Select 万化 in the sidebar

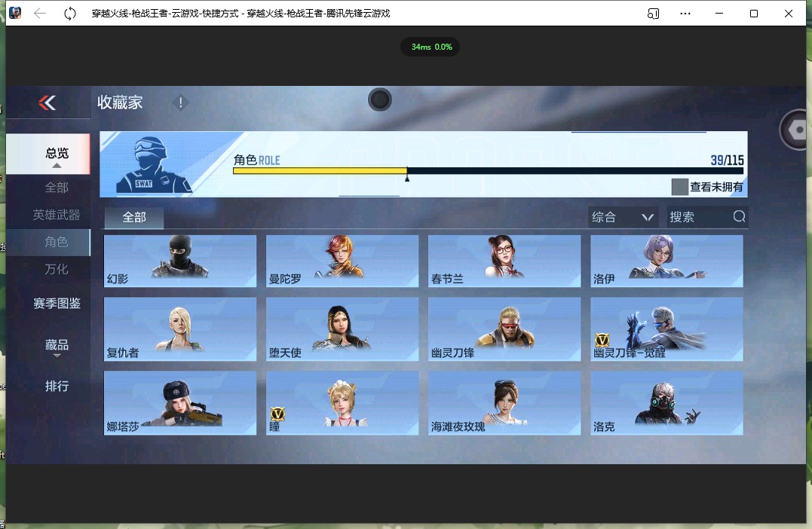pos(57,269)
